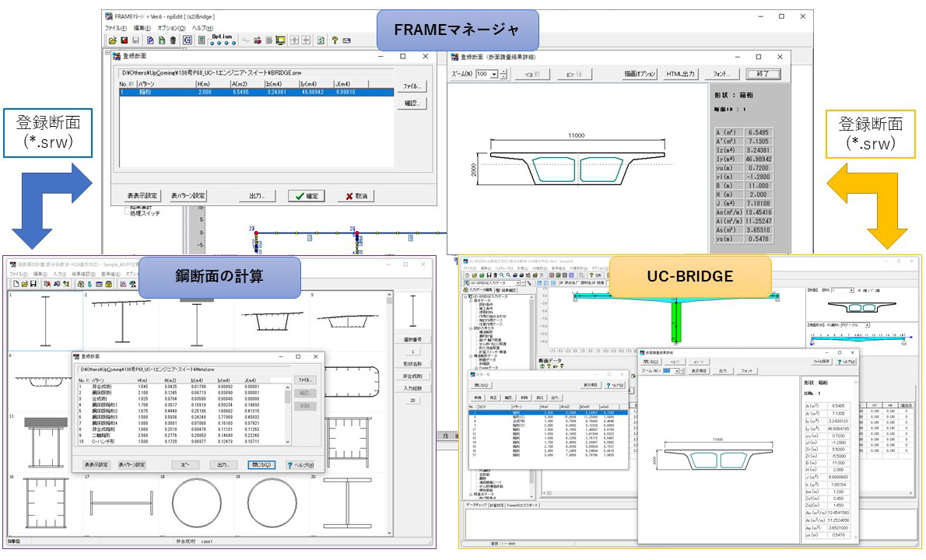This screenshot has height=560, width=926.
Task: Switch to Frame3Dエクスポート tab in UC-BRIDGE
Action: [x=522, y=505]
